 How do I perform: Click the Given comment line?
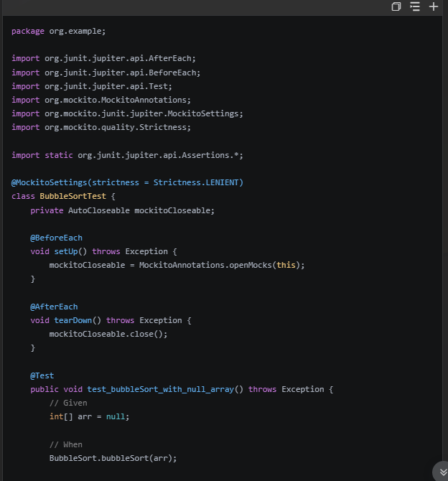coord(68,403)
